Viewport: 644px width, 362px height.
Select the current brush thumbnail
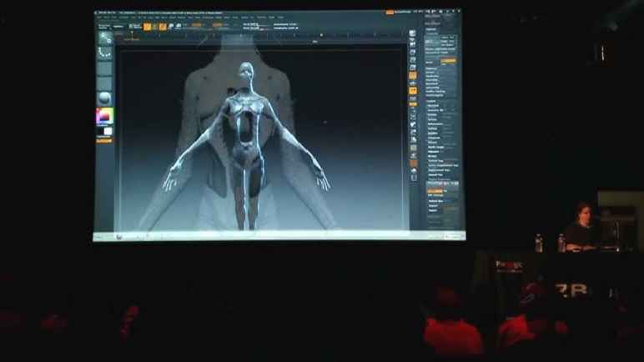coord(105,37)
